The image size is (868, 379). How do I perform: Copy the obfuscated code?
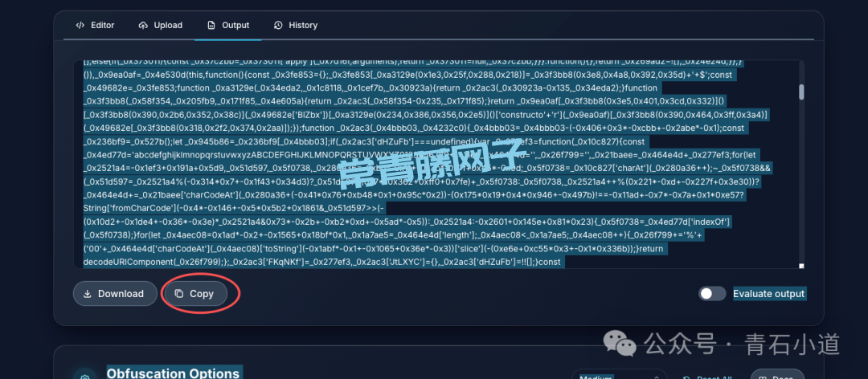click(194, 294)
